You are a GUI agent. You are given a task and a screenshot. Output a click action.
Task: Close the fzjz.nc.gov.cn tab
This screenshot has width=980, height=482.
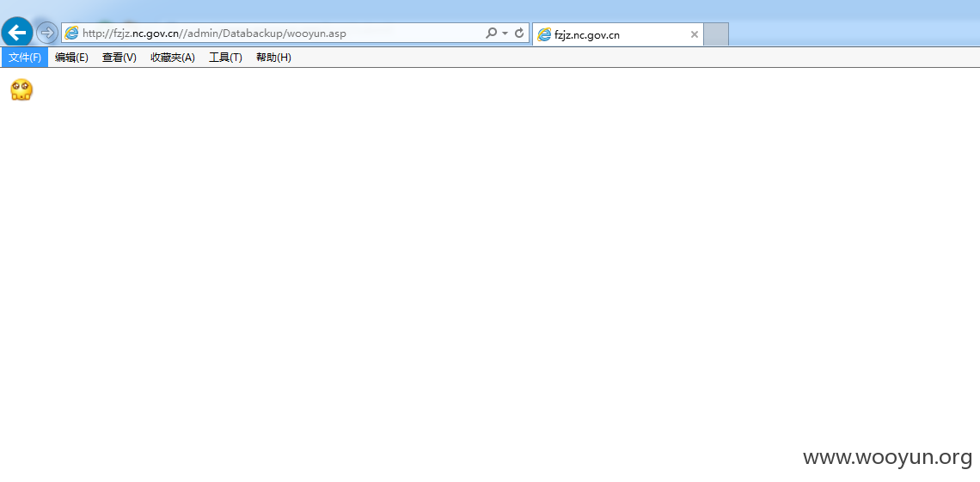tap(694, 34)
